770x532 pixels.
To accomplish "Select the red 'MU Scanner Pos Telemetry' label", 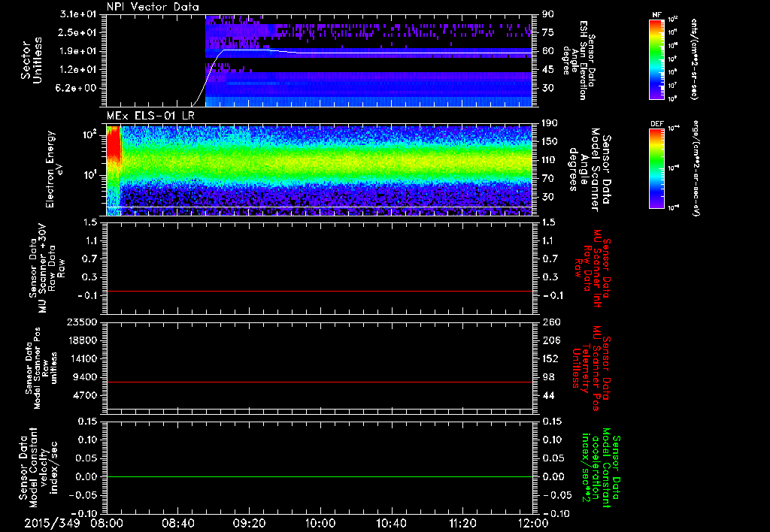I will click(x=591, y=368).
